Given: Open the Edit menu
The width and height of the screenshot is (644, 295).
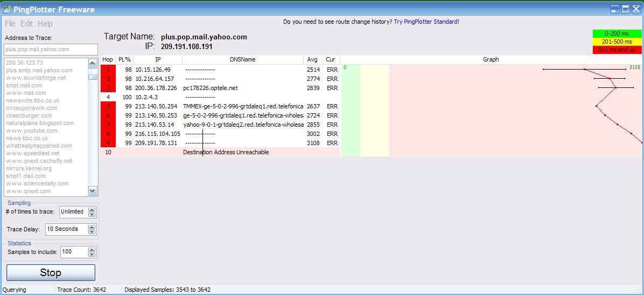Looking at the screenshot, I should (27, 24).
